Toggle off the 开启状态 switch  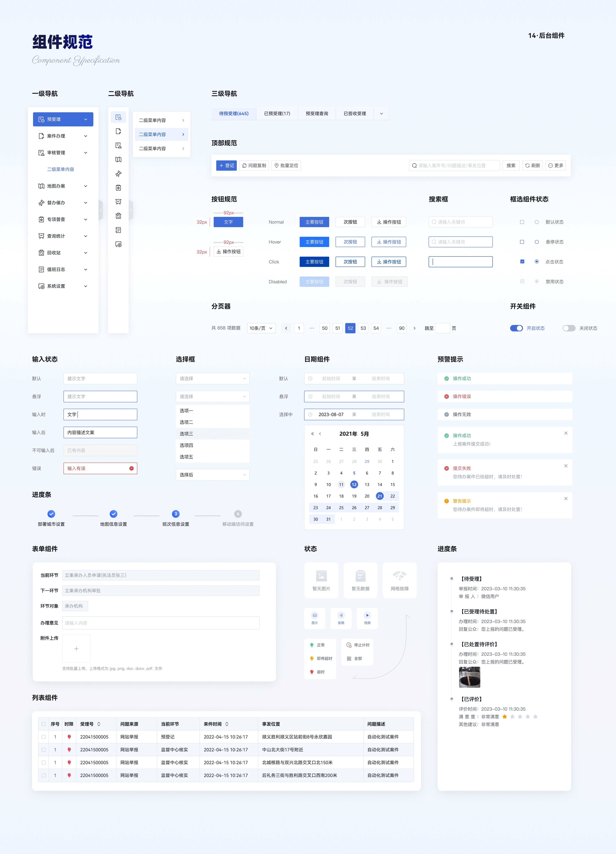click(516, 328)
